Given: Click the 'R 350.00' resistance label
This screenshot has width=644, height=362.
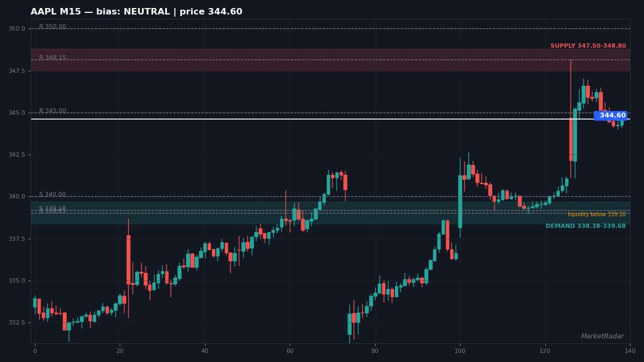Looking at the screenshot, I should pos(53,27).
